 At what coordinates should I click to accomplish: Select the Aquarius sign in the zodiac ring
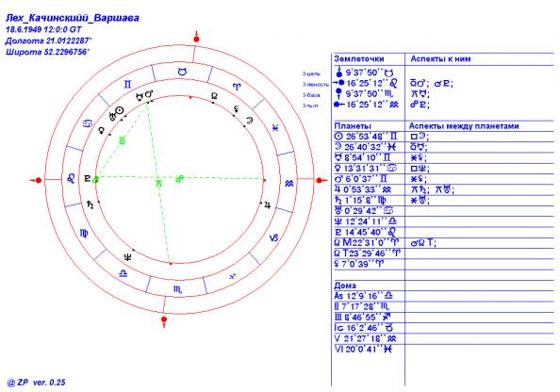tap(289, 184)
